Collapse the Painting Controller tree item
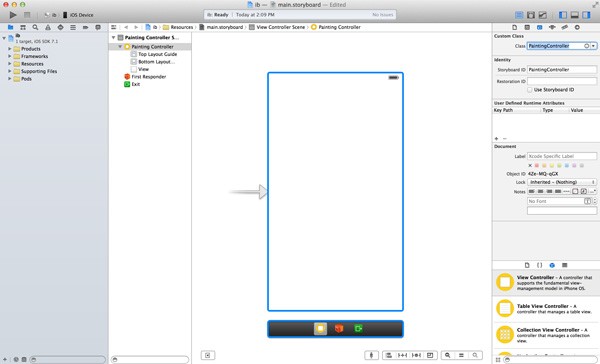 120,47
